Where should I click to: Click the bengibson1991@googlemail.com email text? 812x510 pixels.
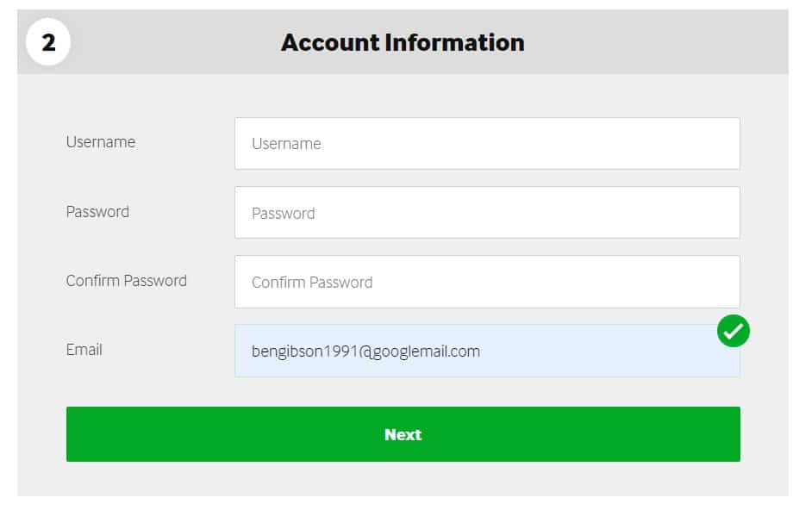tap(365, 351)
